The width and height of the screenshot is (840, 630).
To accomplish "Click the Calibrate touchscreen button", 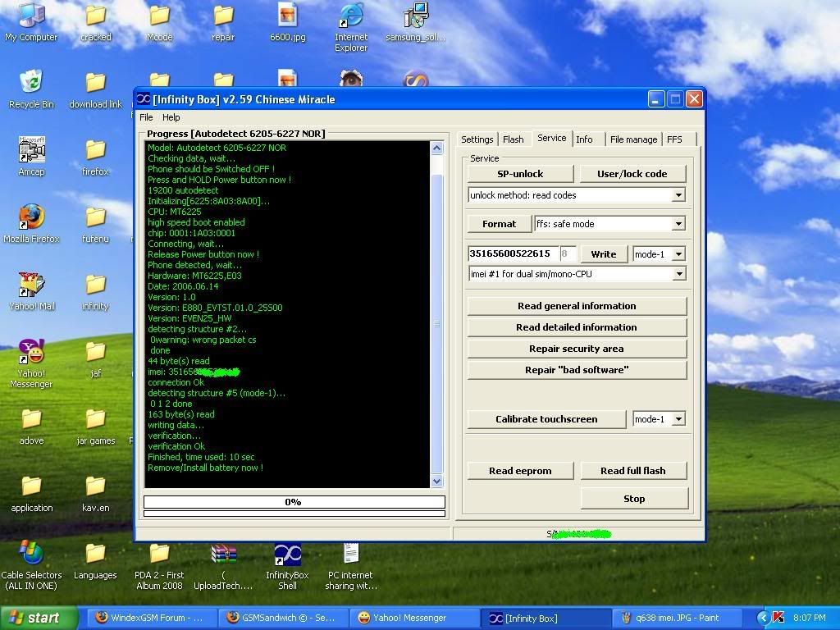I will pyautogui.click(x=546, y=419).
